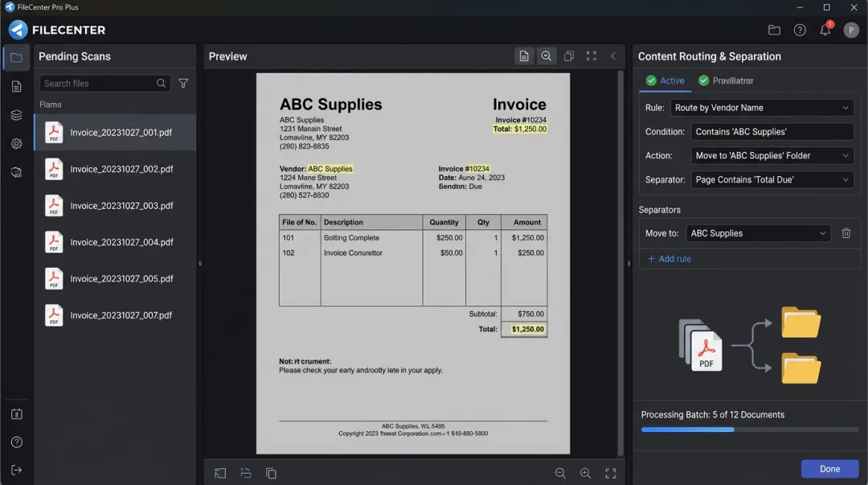Select Invoice_20231027_001.pdf
The image size is (868, 485).
tap(115, 133)
